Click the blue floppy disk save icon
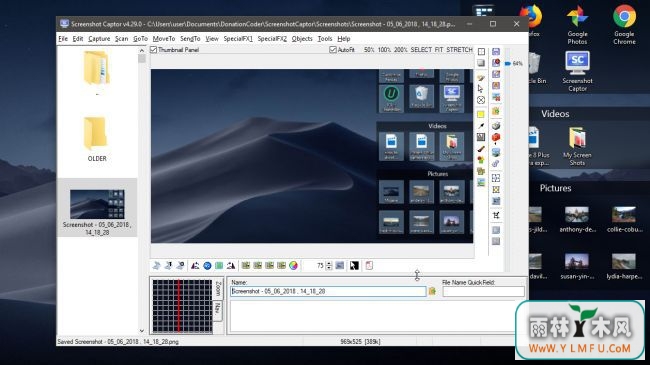Screen dimensions: 650x365 496,51
